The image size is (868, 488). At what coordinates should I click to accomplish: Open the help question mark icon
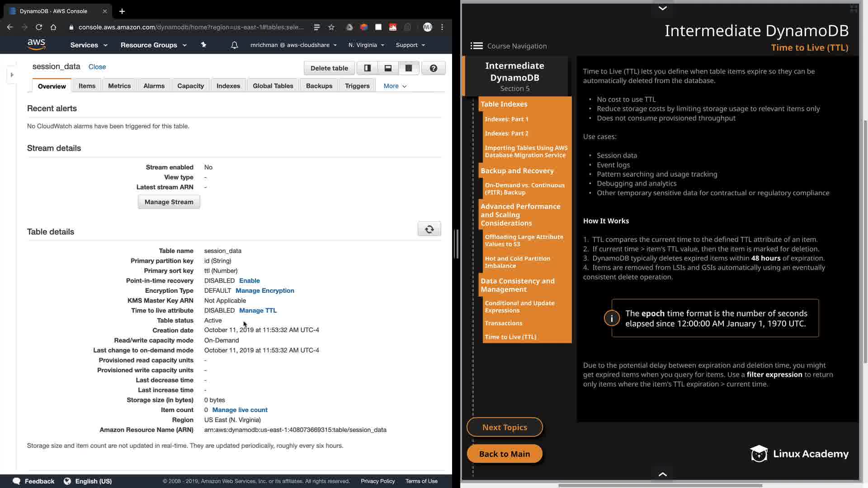click(x=433, y=68)
